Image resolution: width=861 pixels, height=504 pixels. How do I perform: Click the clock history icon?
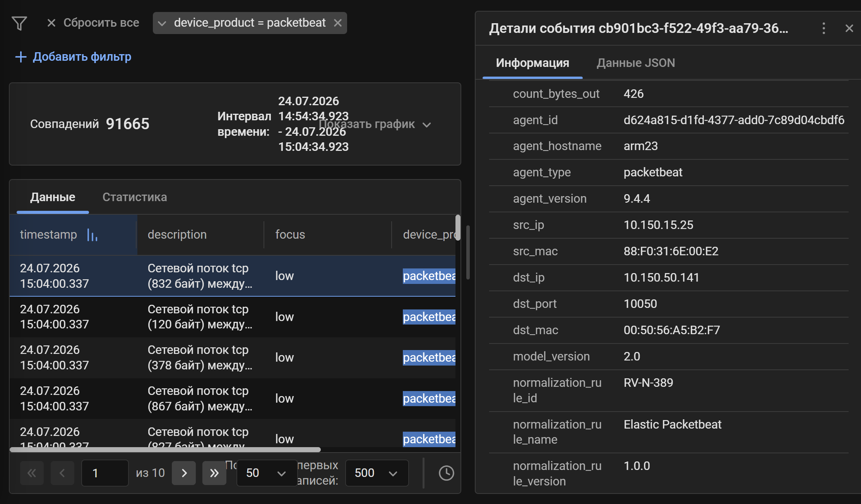click(x=446, y=473)
